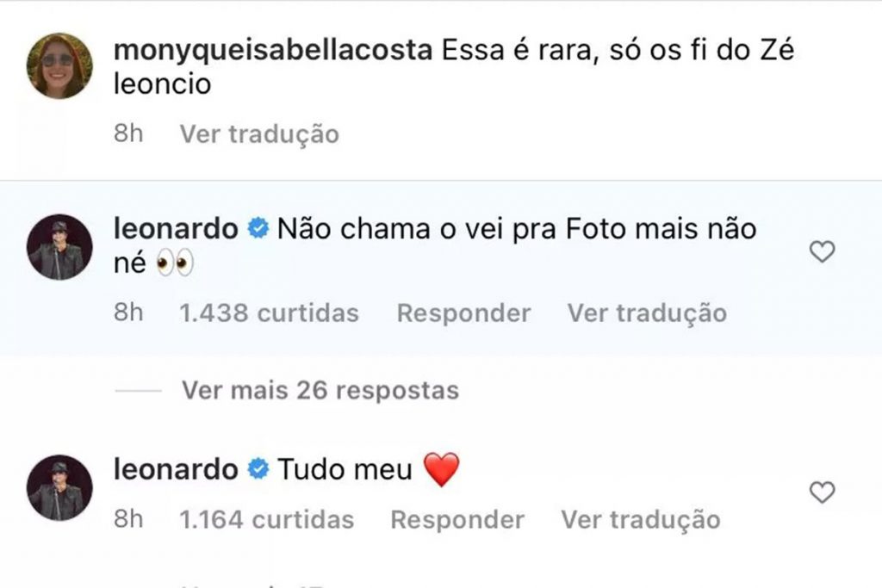Viewport: 882px width, 588px height.
Task: Reply to the comment with 1.164 curtidas
Action: (457, 519)
